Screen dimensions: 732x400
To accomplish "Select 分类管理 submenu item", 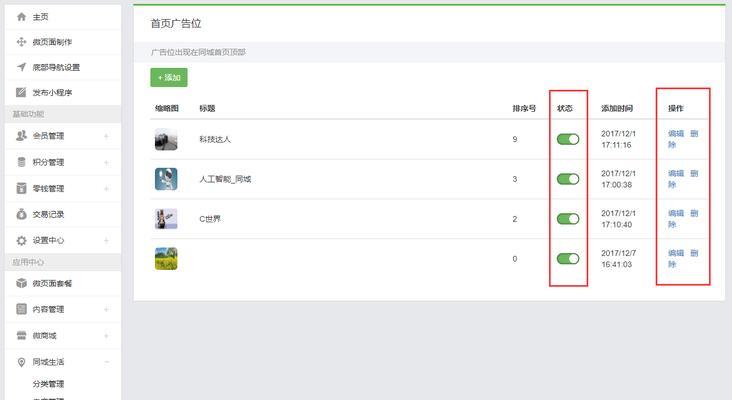I will click(48, 384).
